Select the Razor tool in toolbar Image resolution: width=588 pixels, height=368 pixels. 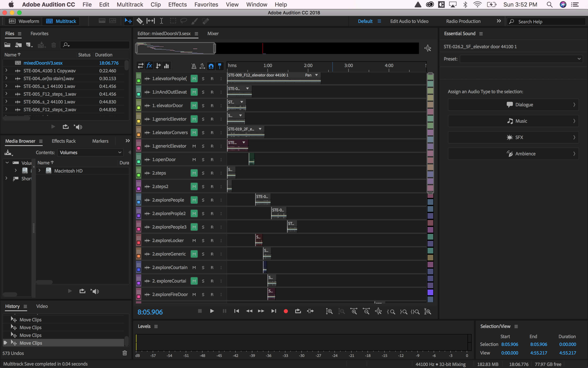[139, 21]
